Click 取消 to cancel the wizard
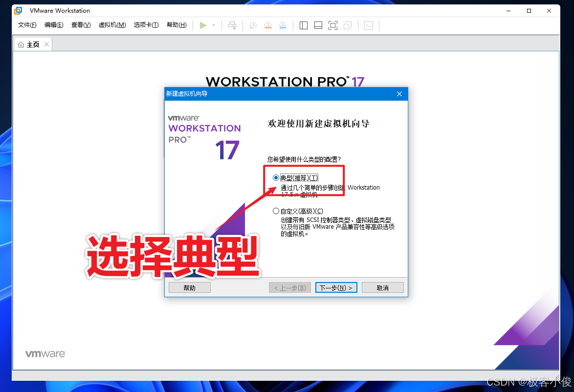This screenshot has width=574, height=392. click(382, 288)
